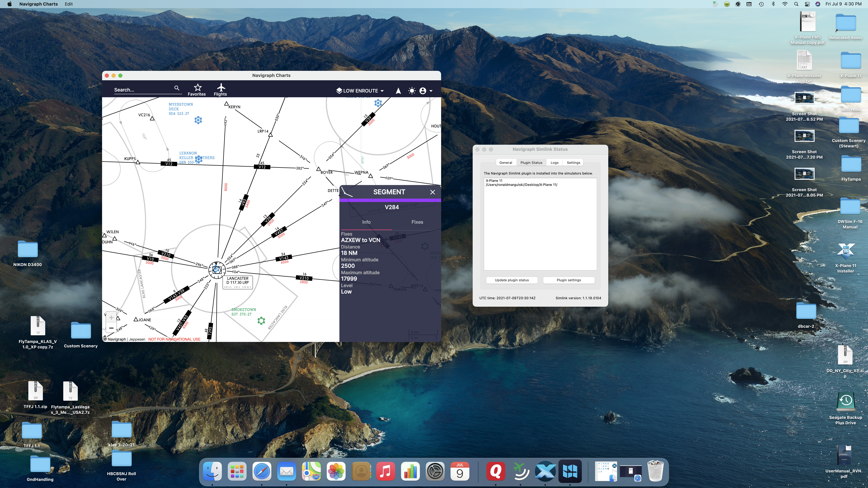Click the Update plugin status button
The image size is (868, 488).
click(511, 280)
